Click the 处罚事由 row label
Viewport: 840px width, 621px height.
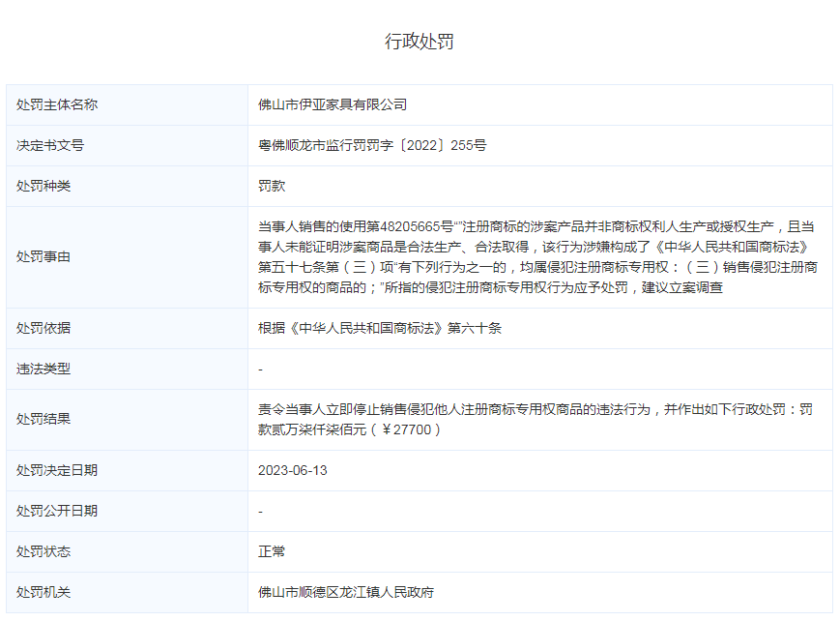43,257
